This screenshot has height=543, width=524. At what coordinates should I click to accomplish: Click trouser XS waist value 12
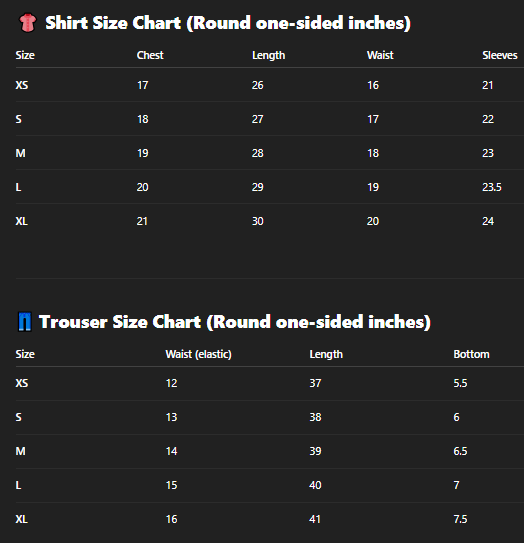[171, 383]
